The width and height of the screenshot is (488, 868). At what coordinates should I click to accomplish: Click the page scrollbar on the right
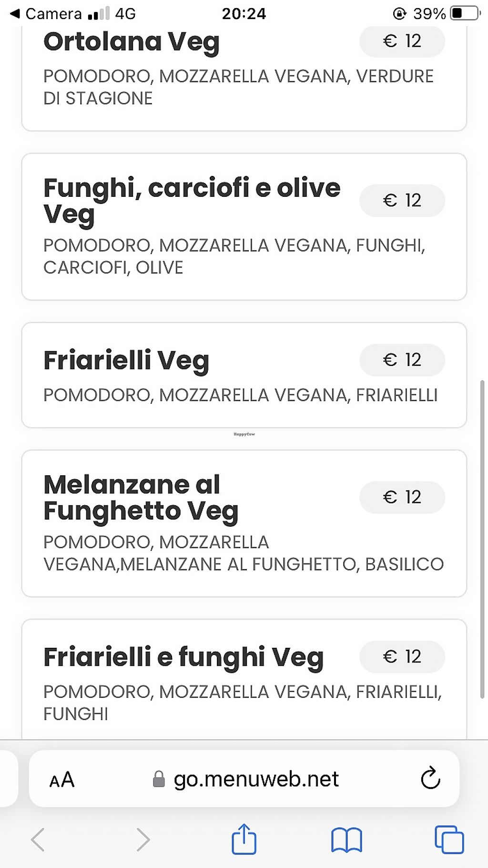click(x=482, y=539)
